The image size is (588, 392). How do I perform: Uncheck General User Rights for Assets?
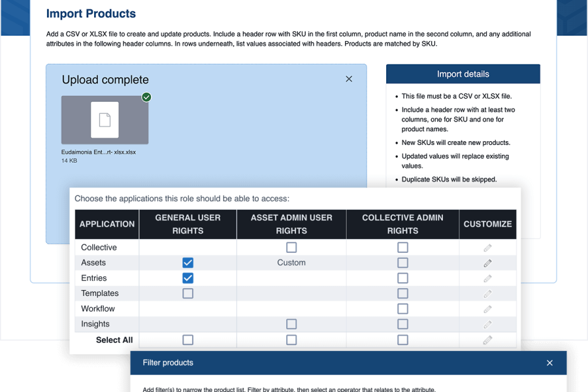click(x=188, y=263)
